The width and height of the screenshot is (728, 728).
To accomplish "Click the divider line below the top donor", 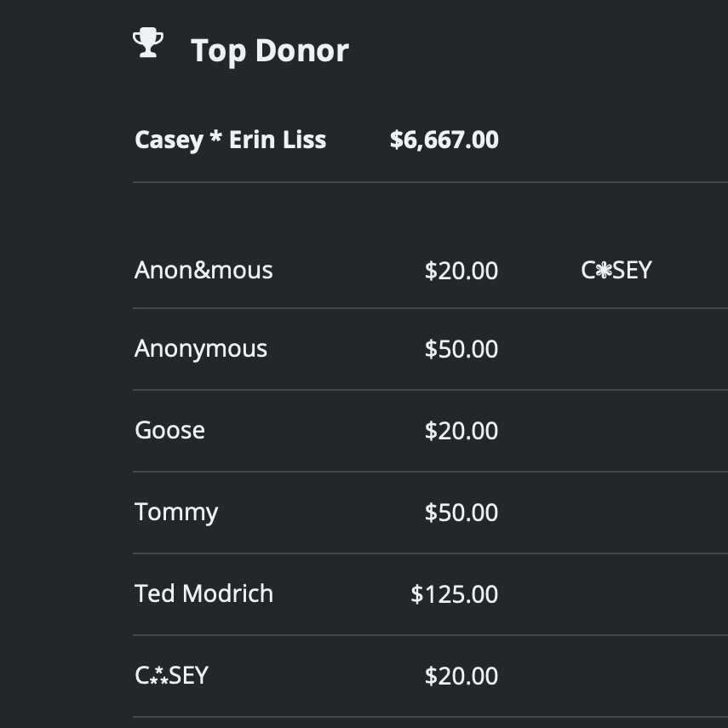I will click(430, 182).
